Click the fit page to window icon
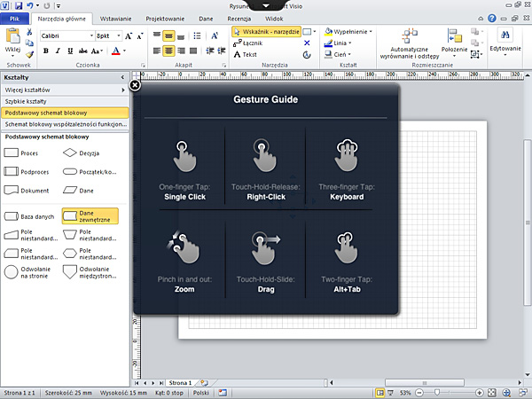The height and width of the screenshot is (399, 532). point(493,393)
